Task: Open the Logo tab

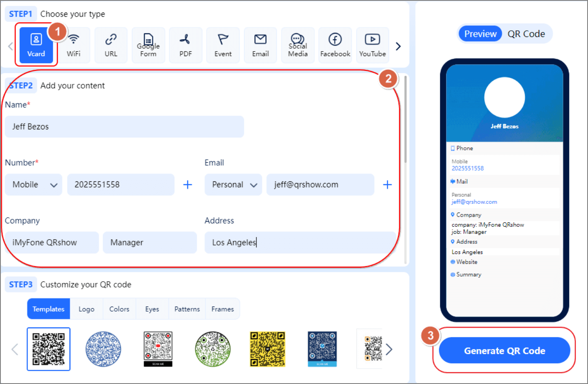Action: point(87,309)
